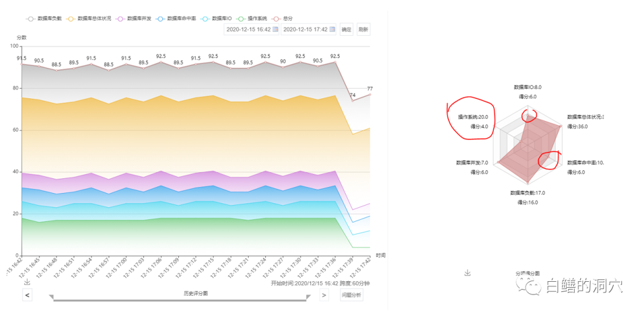This screenshot has height=314, width=644.
Task: Click the y-axis value 100
Action: click(14, 46)
